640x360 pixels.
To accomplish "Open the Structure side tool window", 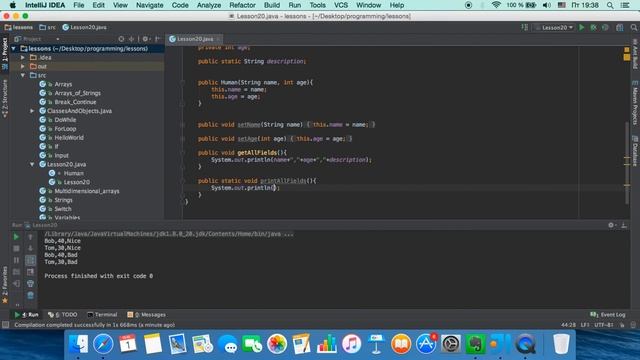I will (x=5, y=99).
